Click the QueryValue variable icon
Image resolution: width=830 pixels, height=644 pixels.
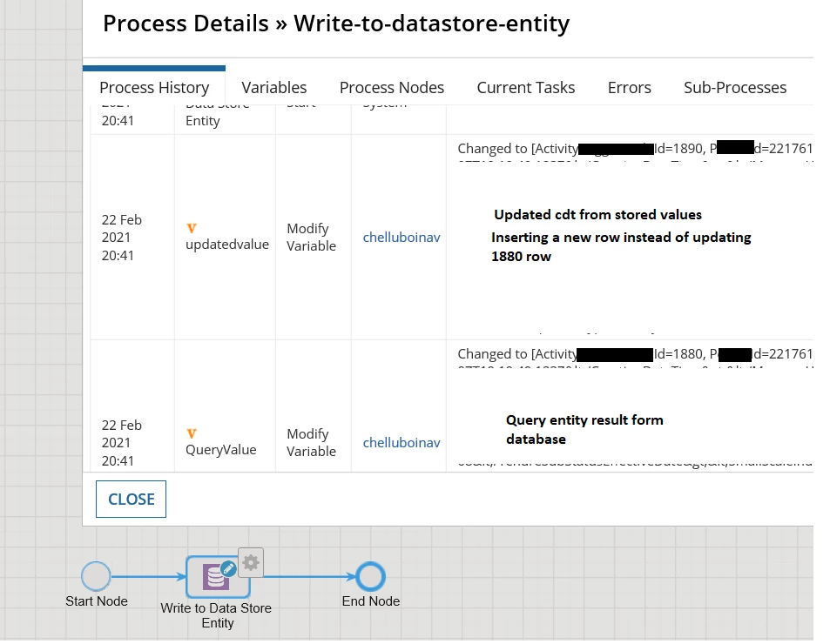(192, 433)
